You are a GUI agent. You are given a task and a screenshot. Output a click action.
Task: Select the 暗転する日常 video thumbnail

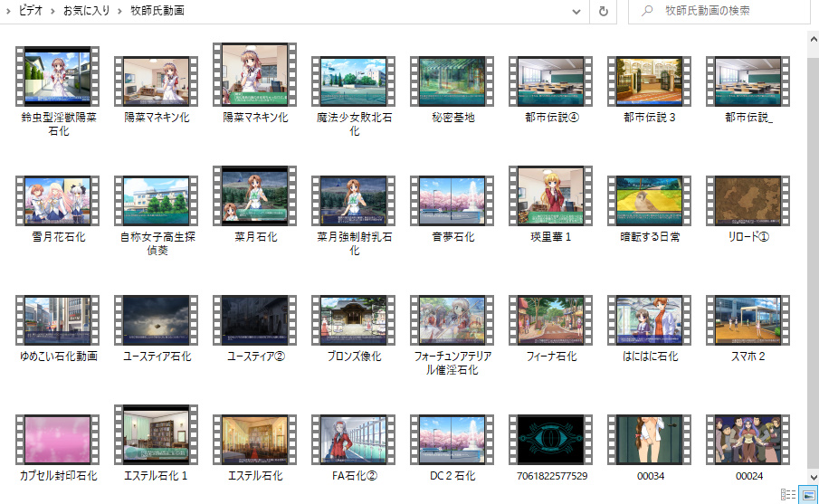point(649,201)
